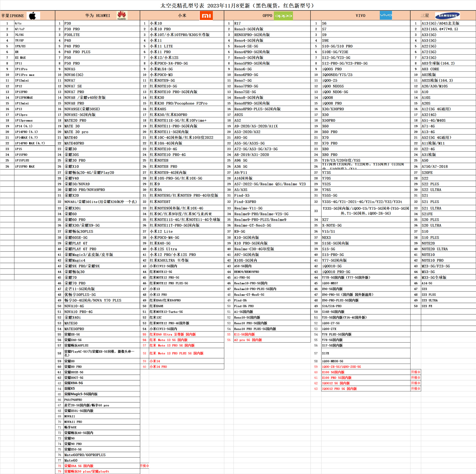The height and width of the screenshot is (474, 476).
Task: Click the 'Mate60PRO/60PROPLUS' cell
Action: (x=102, y=455)
